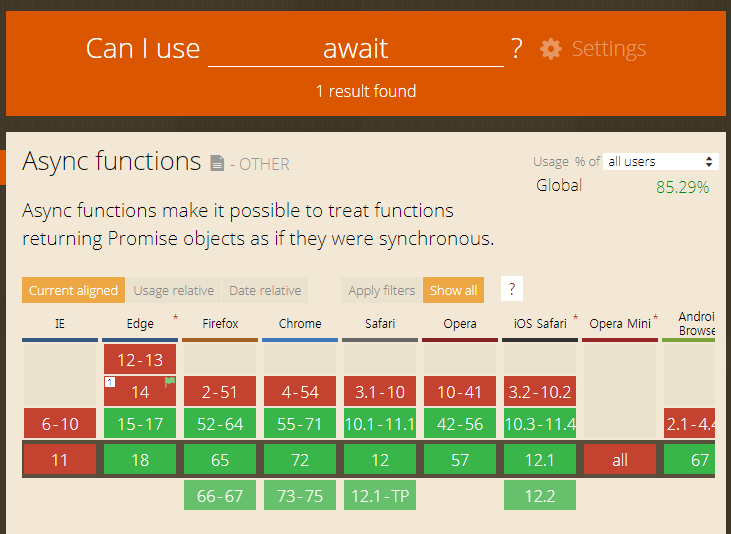
Task: Click the asterisk next to Opera Mini
Action: point(655,318)
